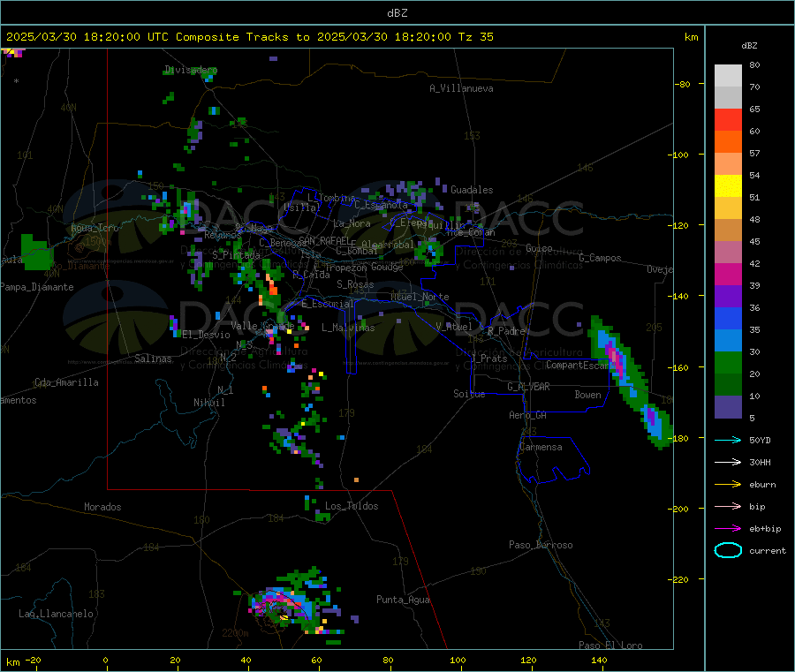Image resolution: width=795 pixels, height=672 pixels.
Task: Select the bright green swatch in dBZ scale
Action: (728, 363)
